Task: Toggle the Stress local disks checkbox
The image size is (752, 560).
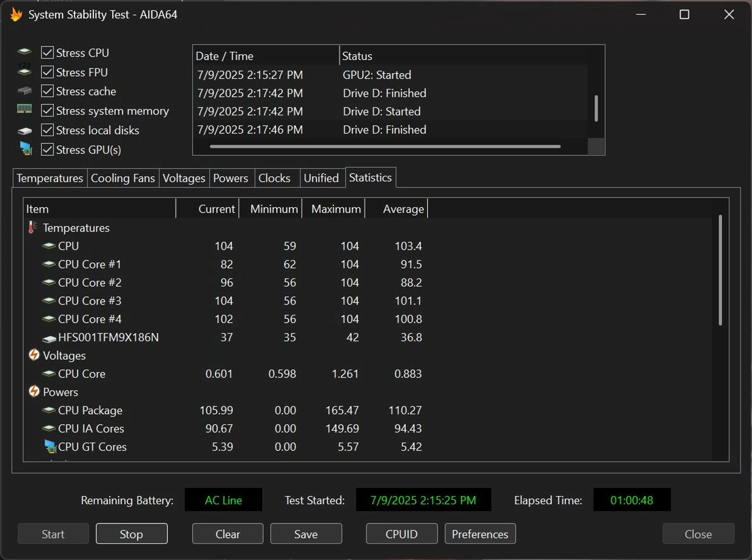Action: (47, 130)
